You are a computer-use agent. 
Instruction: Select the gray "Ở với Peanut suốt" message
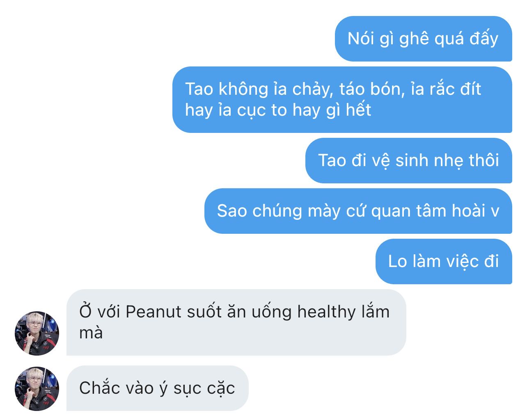tap(236, 322)
